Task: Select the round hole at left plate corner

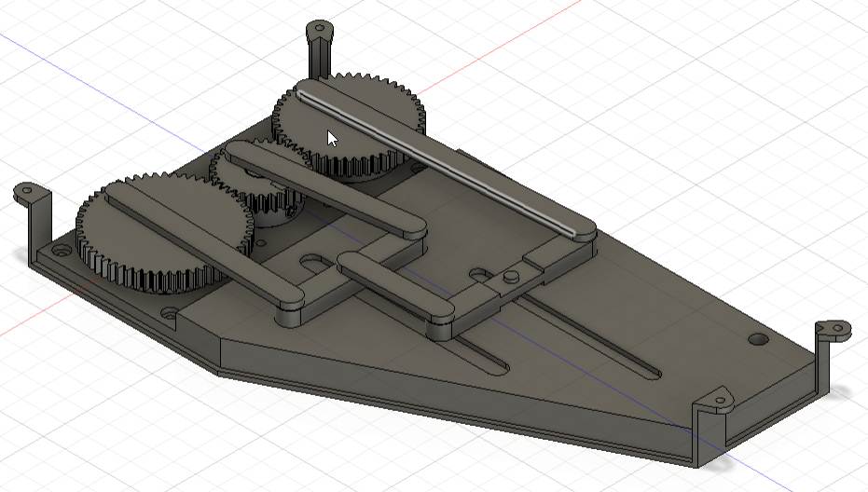Action: pos(62,253)
